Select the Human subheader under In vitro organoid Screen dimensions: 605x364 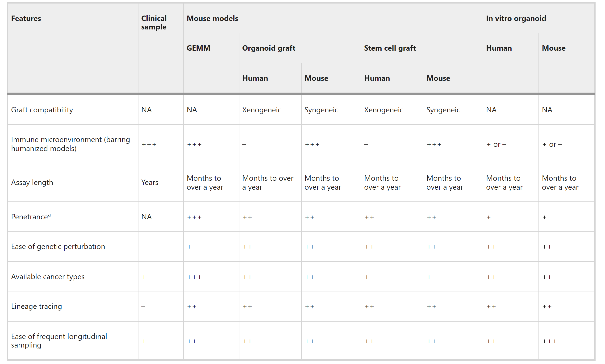coord(499,48)
